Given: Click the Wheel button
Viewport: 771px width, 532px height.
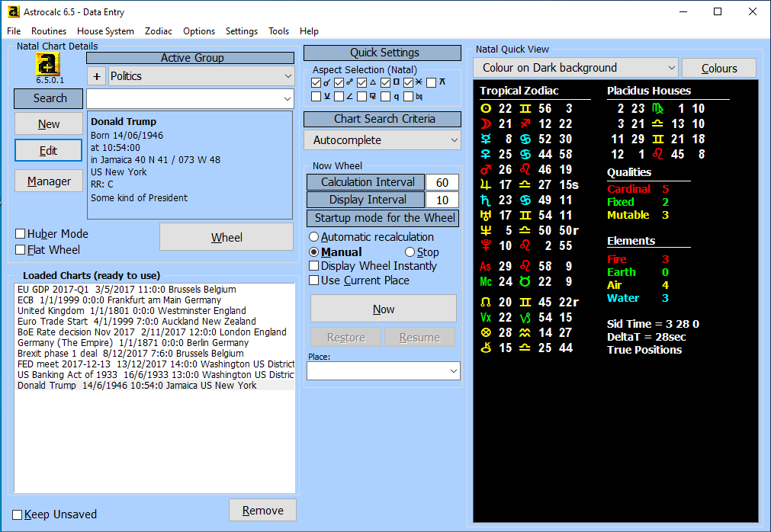Looking at the screenshot, I should pos(226,237).
